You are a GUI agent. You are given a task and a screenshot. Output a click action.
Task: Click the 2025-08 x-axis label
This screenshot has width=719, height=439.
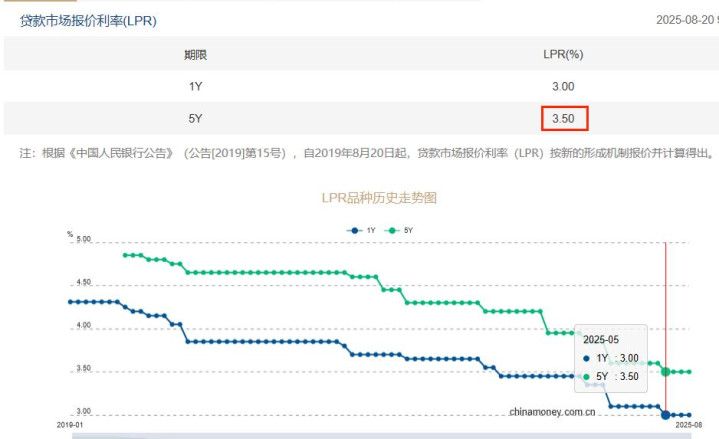tap(688, 425)
